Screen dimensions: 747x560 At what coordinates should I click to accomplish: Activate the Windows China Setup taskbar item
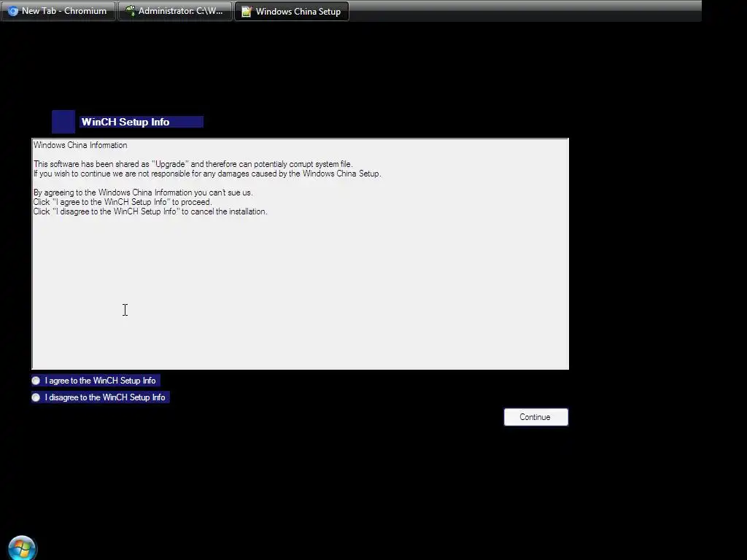point(292,11)
